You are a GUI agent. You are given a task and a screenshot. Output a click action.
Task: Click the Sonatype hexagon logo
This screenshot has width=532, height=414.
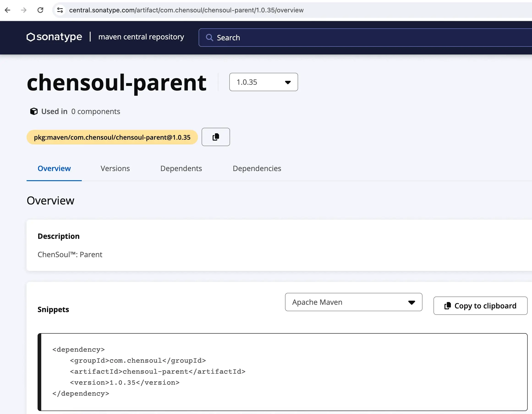point(30,37)
